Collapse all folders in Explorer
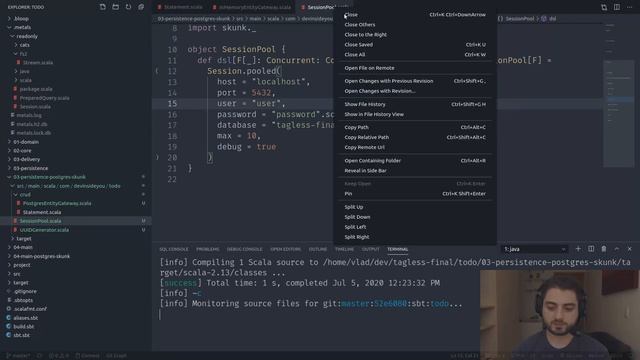 coord(141,7)
